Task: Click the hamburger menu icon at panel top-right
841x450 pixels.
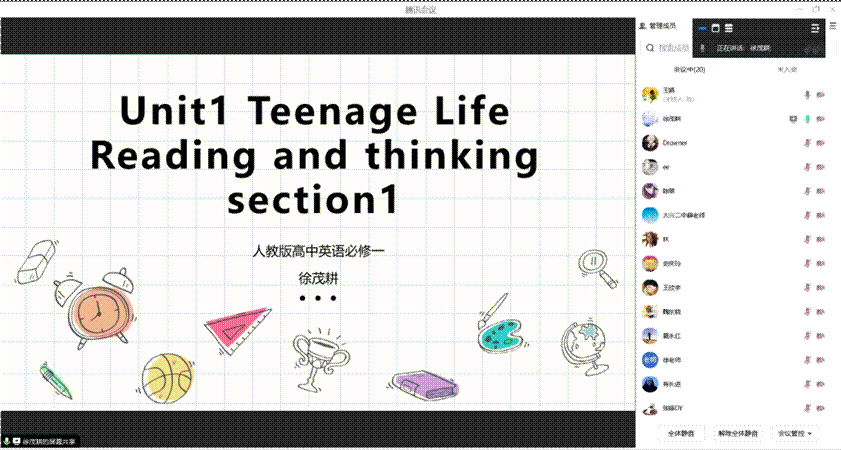Action: tap(831, 26)
